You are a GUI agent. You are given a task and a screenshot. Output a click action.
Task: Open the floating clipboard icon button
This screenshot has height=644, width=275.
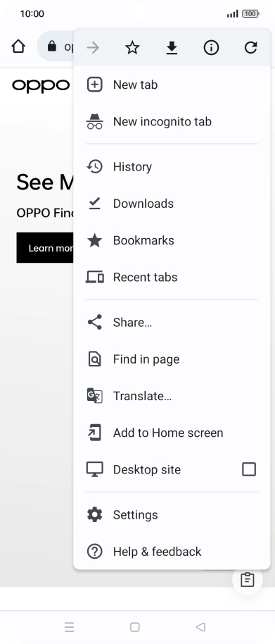click(x=247, y=579)
